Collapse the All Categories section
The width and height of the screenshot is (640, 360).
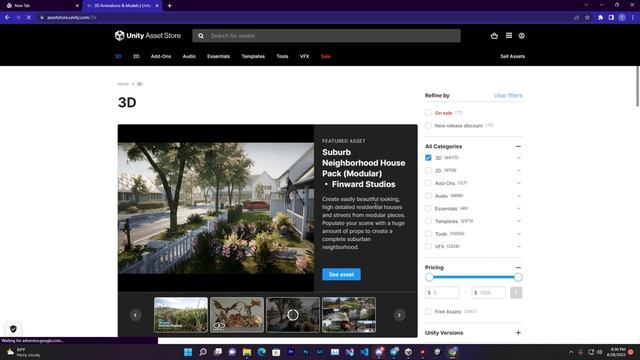click(518, 146)
